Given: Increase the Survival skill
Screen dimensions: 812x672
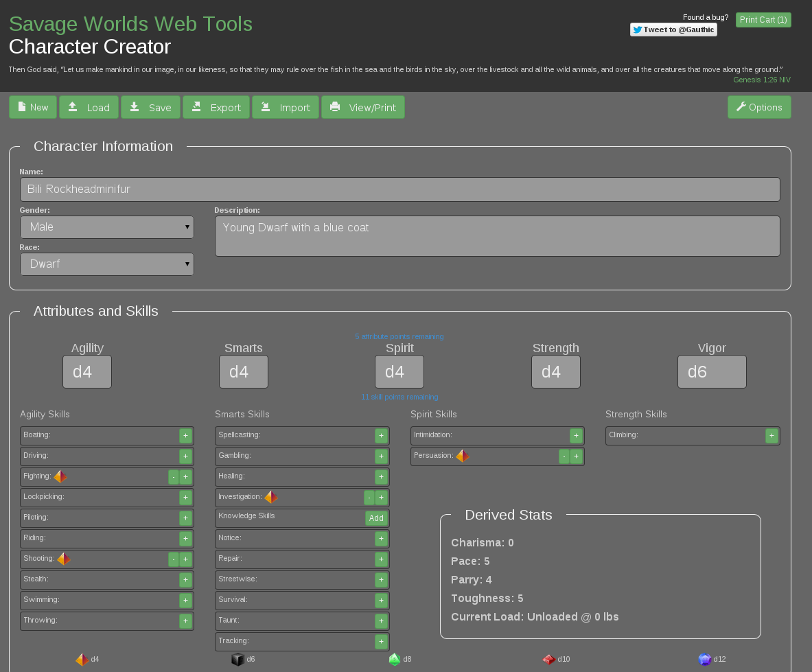Looking at the screenshot, I should (381, 601).
